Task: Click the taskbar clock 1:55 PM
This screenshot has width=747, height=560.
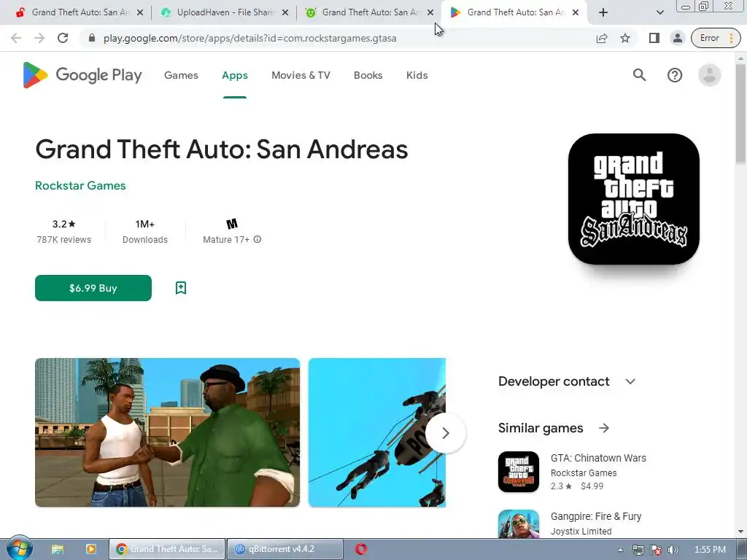Action: click(711, 550)
